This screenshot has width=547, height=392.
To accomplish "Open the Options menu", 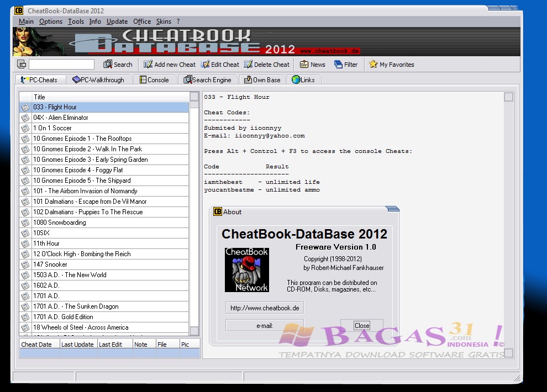I will coord(51,22).
